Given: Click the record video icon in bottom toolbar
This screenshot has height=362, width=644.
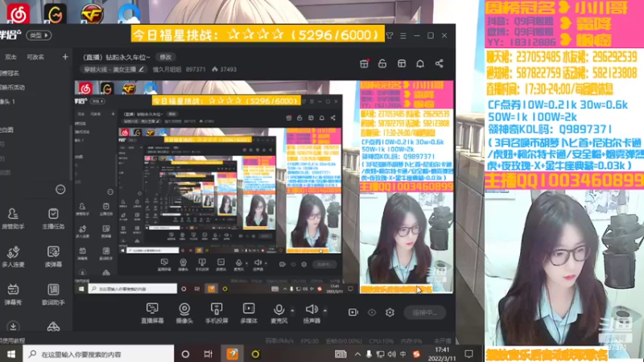Looking at the screenshot, I should click(x=353, y=312).
